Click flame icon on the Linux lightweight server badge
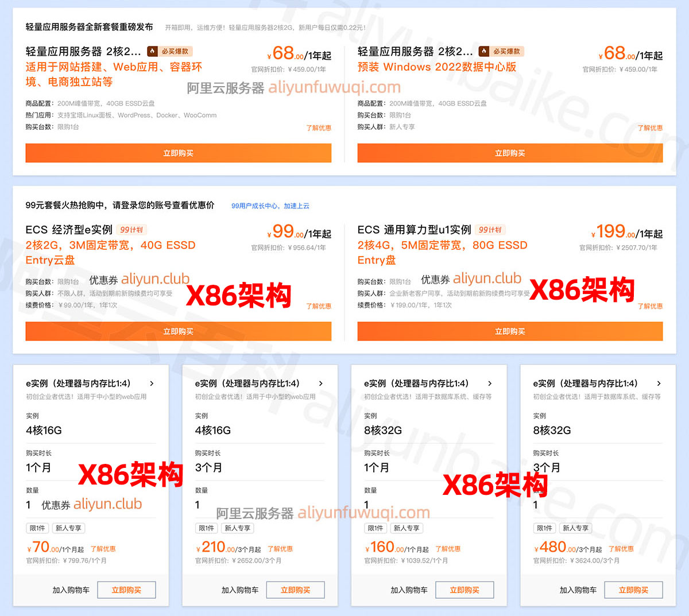 [x=152, y=51]
